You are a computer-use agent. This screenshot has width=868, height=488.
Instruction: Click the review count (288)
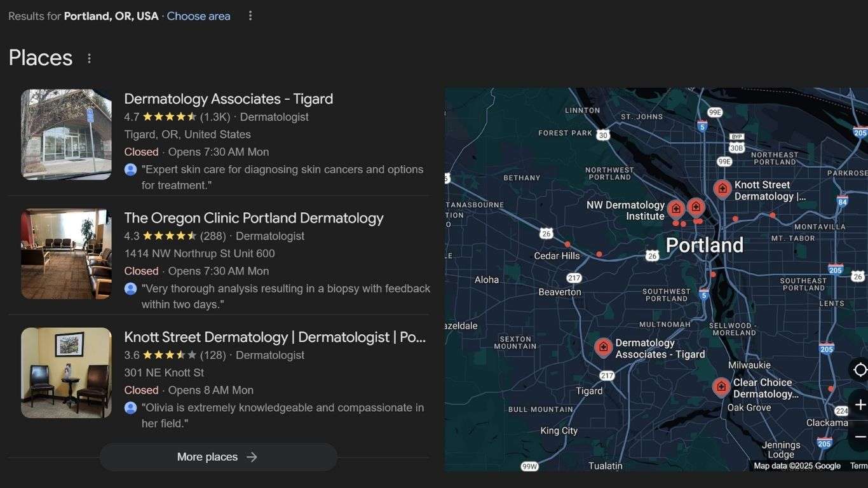click(213, 236)
